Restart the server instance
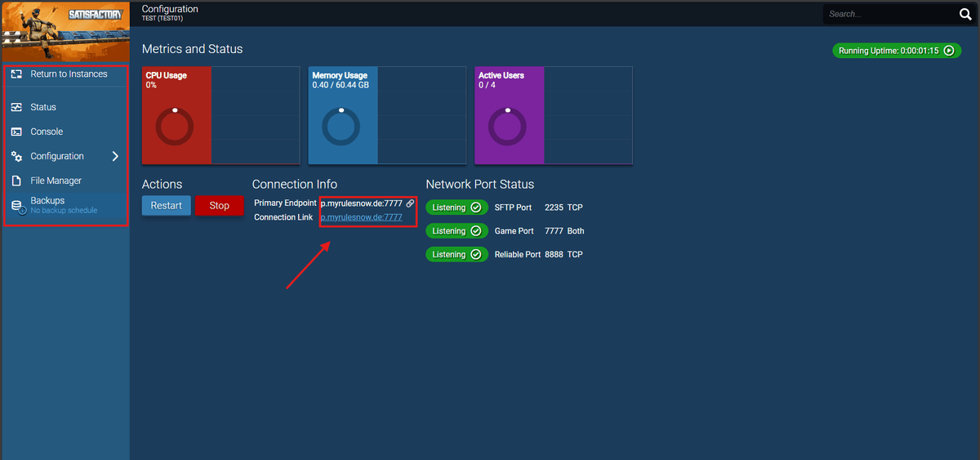Image resolution: width=980 pixels, height=460 pixels. 167,206
